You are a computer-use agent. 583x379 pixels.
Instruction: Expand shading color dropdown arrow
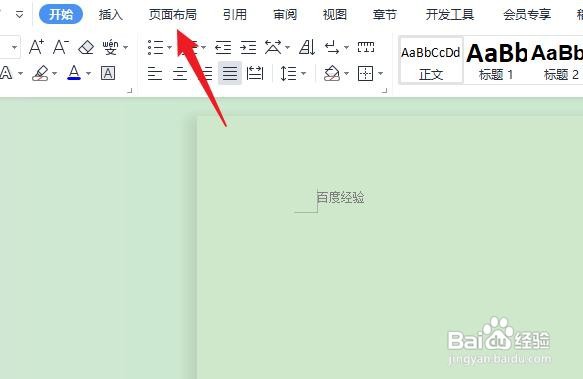coord(347,74)
